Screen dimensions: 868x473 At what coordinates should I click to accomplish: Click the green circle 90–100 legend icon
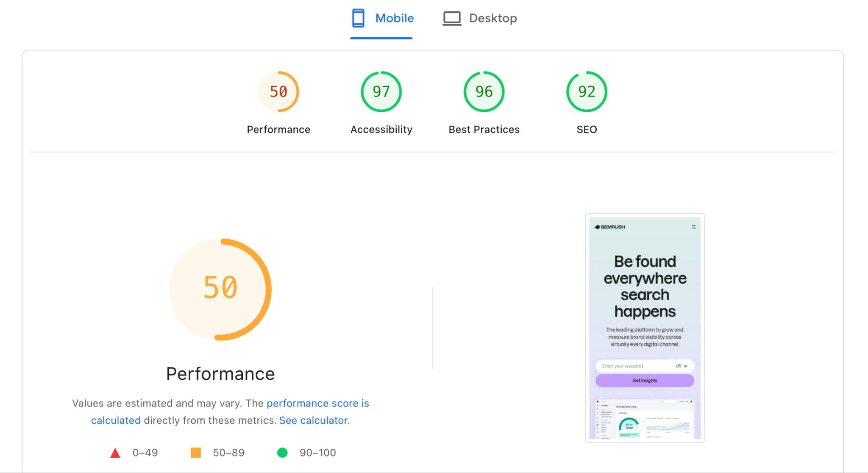pos(283,452)
